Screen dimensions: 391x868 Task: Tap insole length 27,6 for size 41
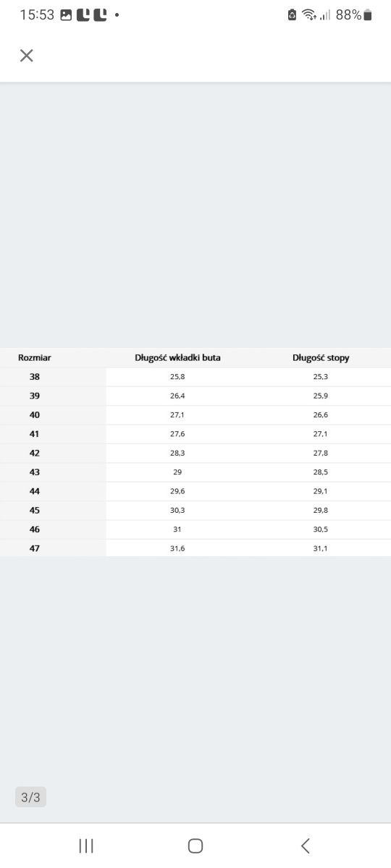point(177,434)
